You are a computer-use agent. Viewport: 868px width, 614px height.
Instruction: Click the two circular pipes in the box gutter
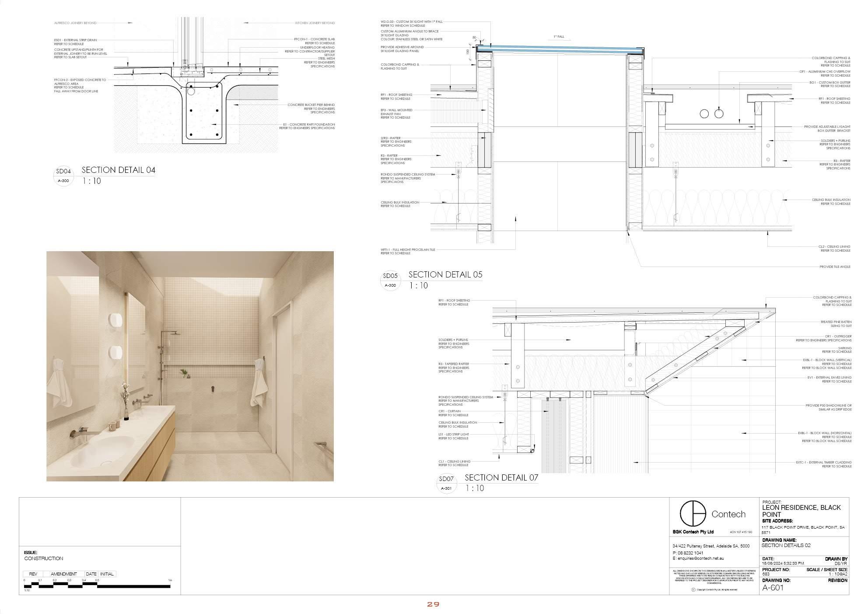click(x=711, y=114)
